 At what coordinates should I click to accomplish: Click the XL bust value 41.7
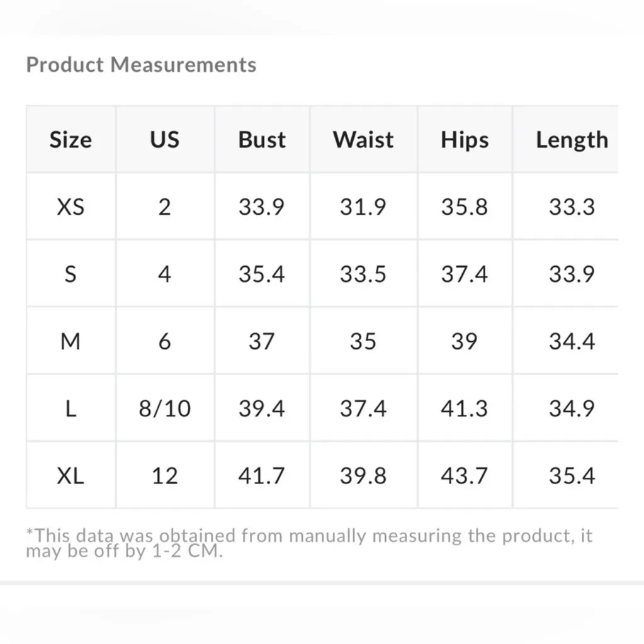click(x=261, y=476)
